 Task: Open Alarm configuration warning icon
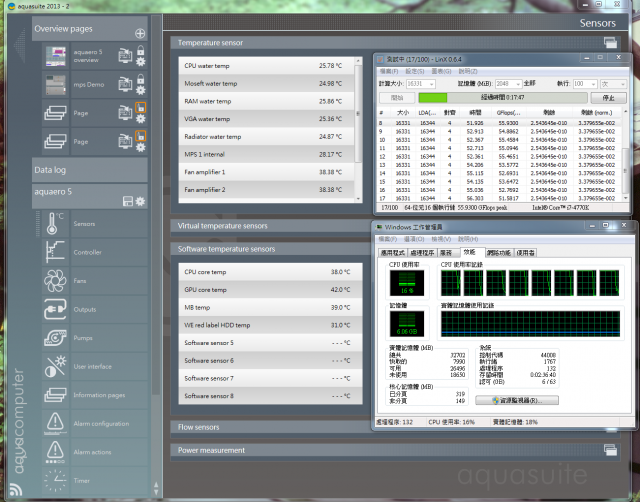click(x=55, y=424)
